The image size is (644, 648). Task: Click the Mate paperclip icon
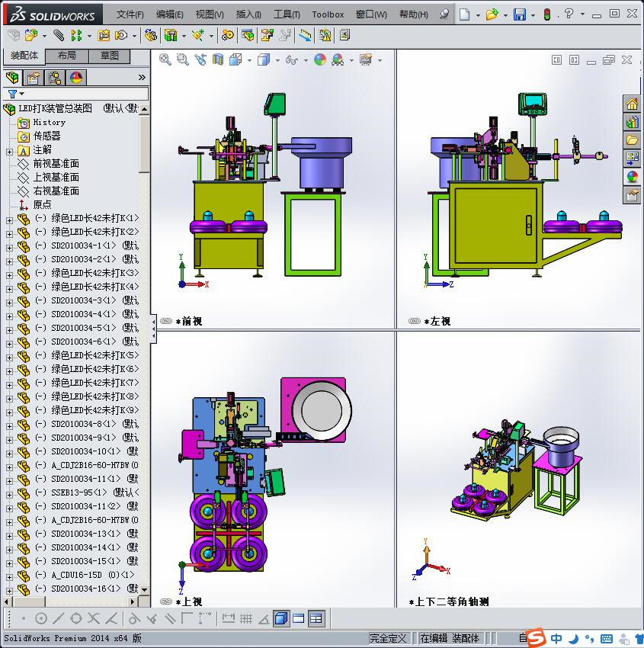coord(59,36)
